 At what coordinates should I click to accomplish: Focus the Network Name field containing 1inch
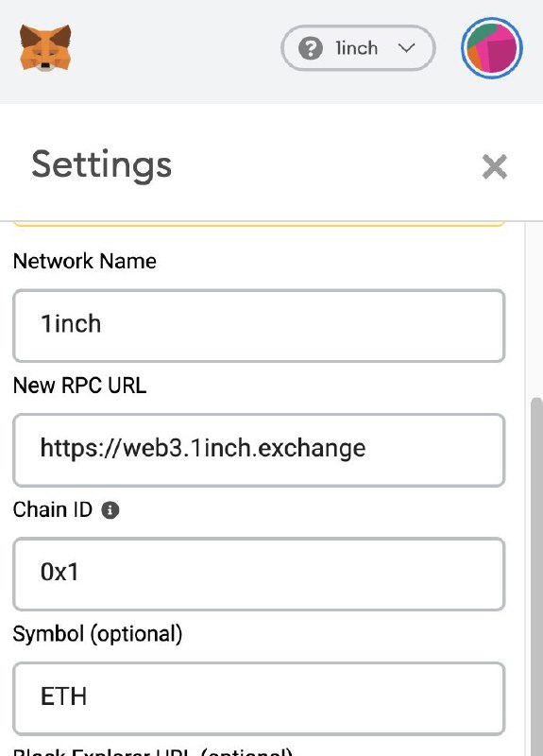259,325
